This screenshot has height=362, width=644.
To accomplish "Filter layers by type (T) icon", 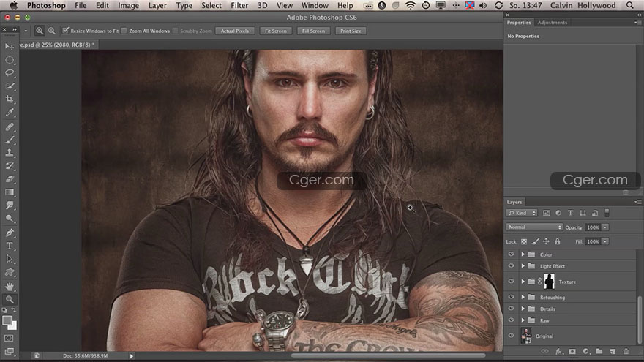I will (571, 213).
